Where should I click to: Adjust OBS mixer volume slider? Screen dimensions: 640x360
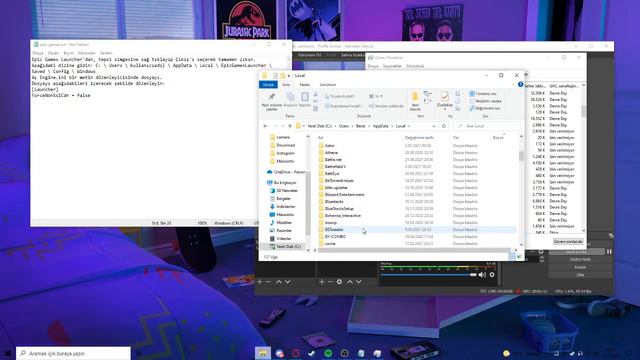pyautogui.click(x=428, y=275)
